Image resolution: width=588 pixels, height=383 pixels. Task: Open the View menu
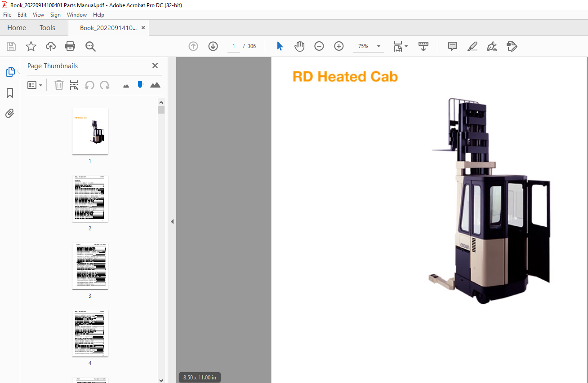38,15
